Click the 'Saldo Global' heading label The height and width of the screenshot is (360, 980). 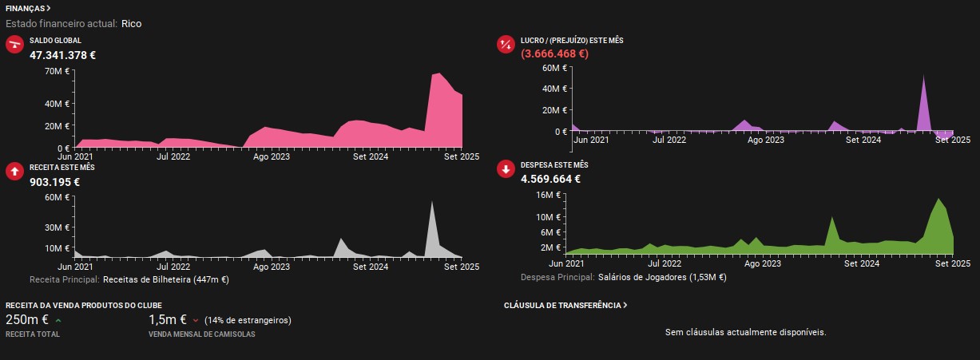click(x=55, y=40)
